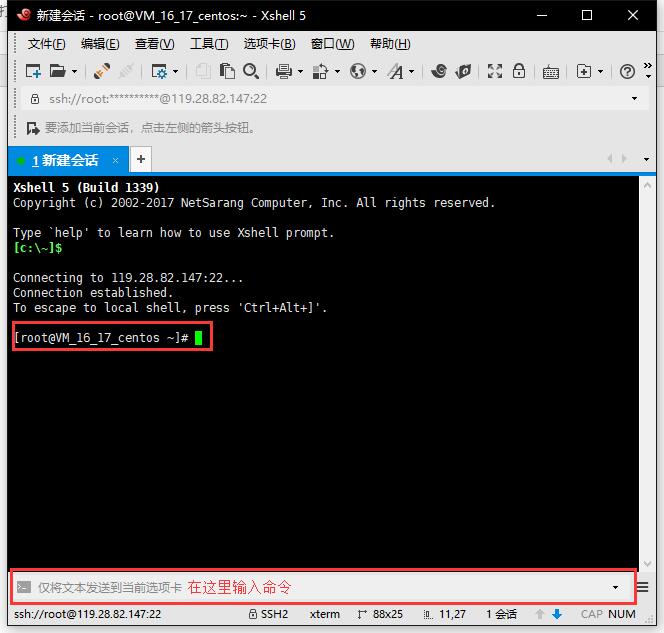
Task: Open the compose bar hamburger menu
Action: [x=645, y=587]
